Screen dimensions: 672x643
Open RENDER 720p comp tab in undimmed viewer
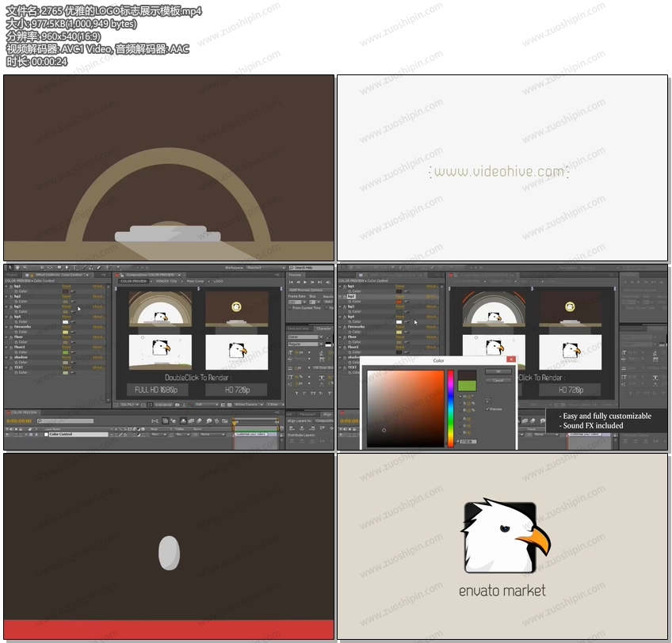tap(166, 281)
